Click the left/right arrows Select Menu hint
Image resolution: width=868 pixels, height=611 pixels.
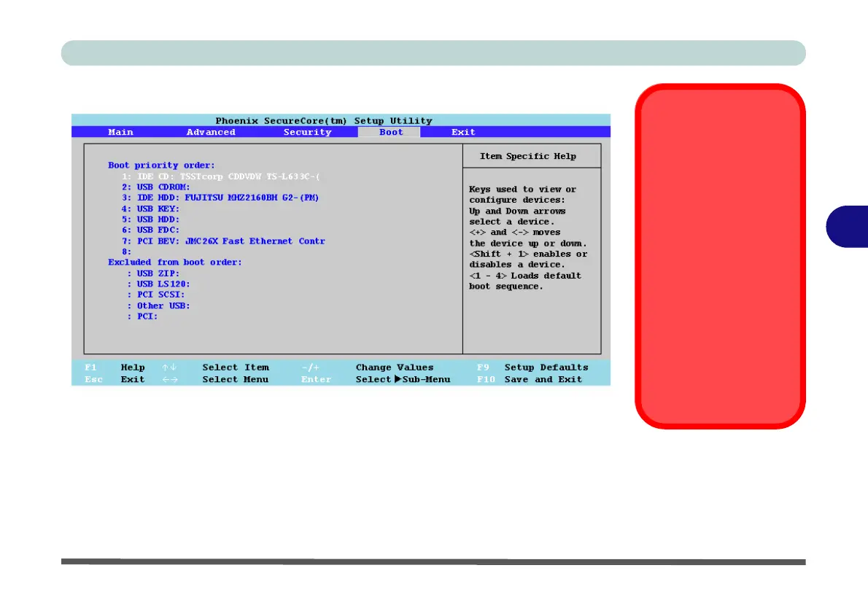click(215, 380)
